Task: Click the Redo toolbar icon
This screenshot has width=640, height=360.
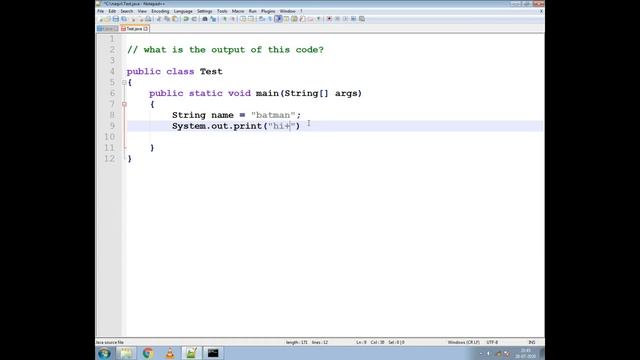Action: pos(194,19)
